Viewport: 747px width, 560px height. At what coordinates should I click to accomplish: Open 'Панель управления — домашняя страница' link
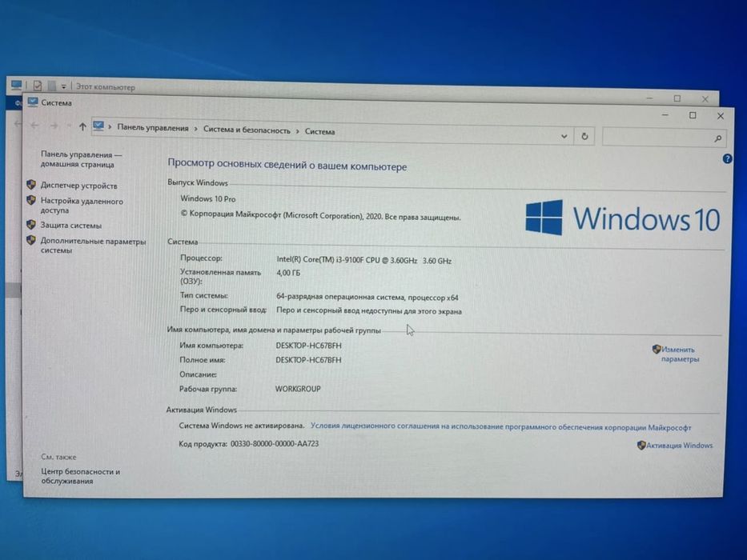(x=81, y=159)
